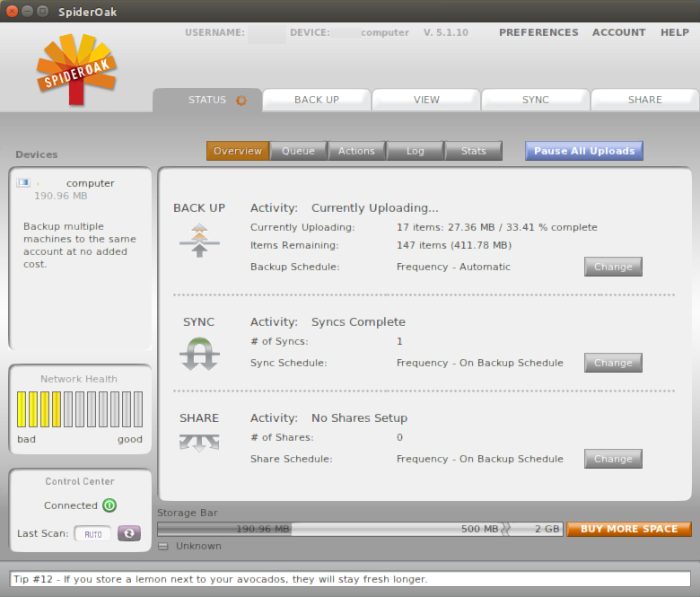Change the Backup Schedule frequency
The height and width of the screenshot is (597, 700).
coord(613,267)
